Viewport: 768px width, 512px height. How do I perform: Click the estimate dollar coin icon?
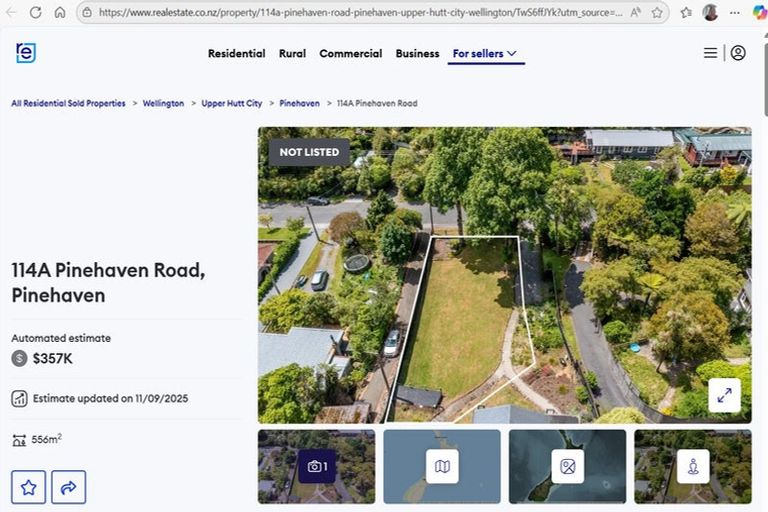[19, 359]
